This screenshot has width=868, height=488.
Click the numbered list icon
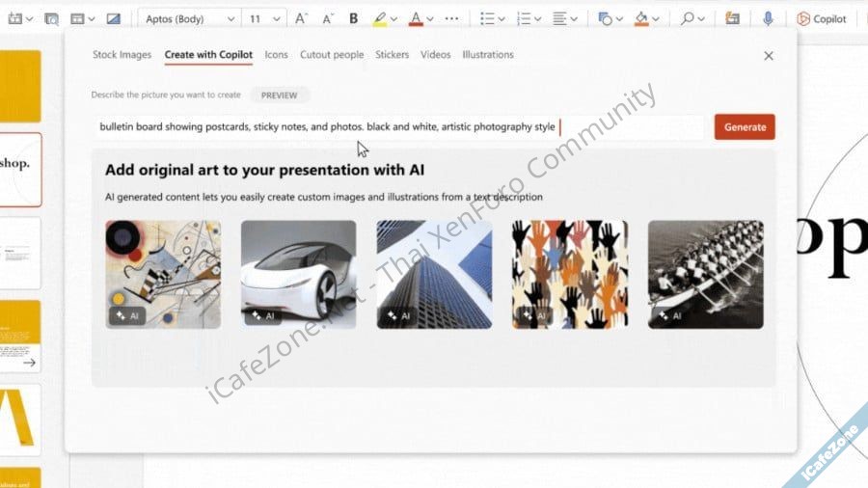(523, 18)
